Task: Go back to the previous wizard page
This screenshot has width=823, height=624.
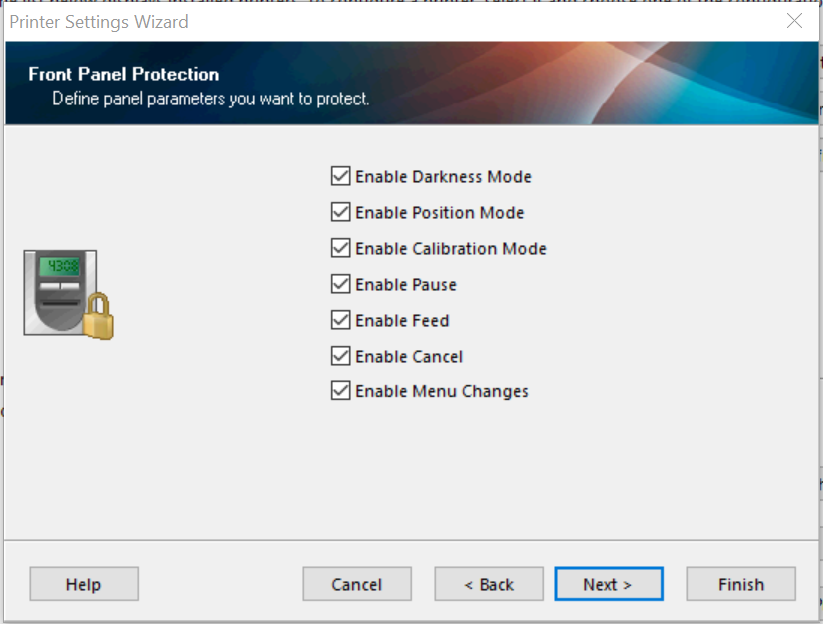Action: tap(488, 584)
